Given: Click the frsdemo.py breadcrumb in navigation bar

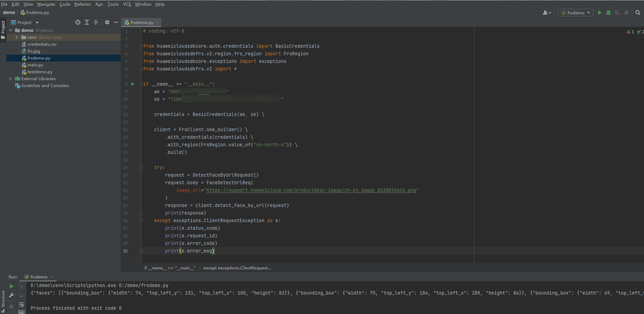Looking at the screenshot, I should tap(35, 12).
